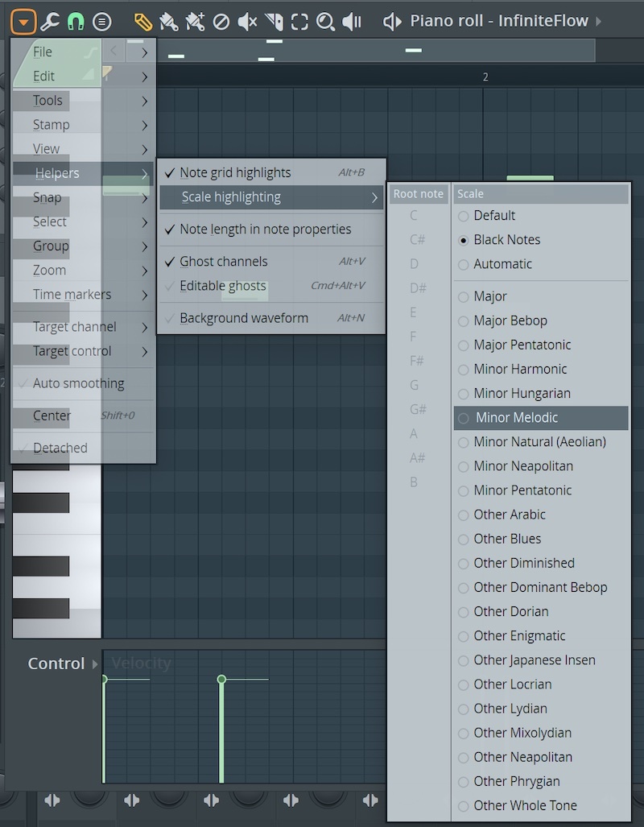Select the Minor Melodic scale
Image resolution: width=644 pixels, height=827 pixels.
click(x=516, y=418)
